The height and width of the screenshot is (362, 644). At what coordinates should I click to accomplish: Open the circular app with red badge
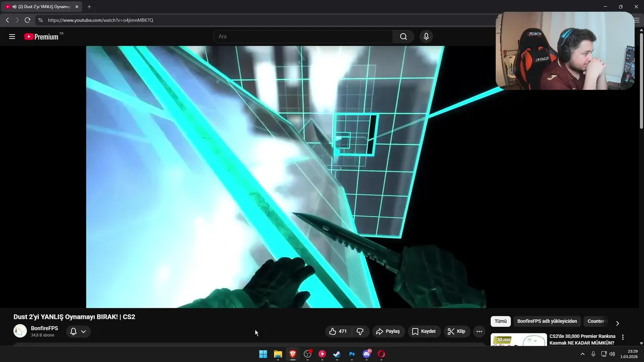click(x=307, y=354)
